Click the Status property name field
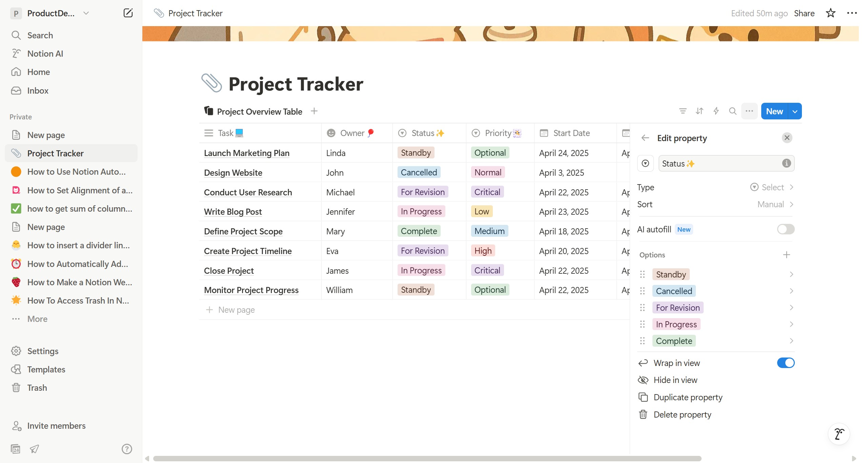 (726, 163)
